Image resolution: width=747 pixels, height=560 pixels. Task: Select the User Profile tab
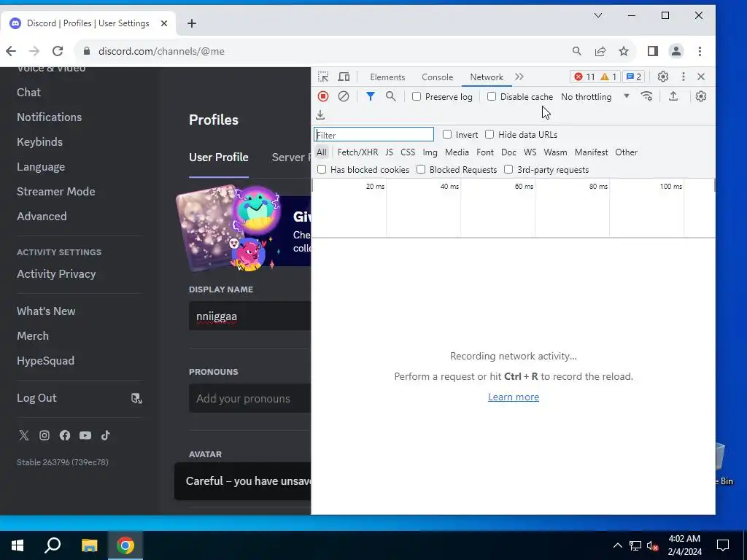(x=219, y=157)
